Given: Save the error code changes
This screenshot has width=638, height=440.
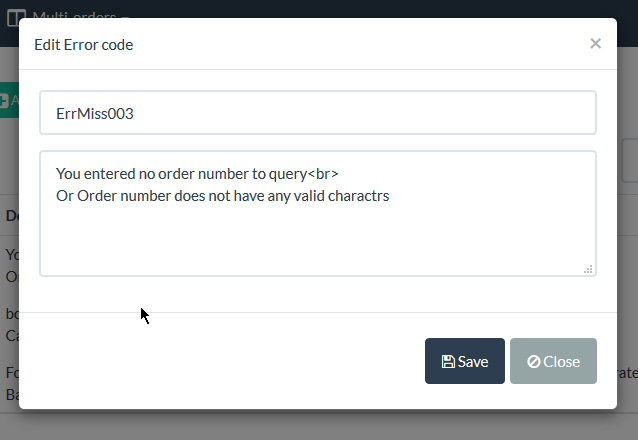Looking at the screenshot, I should pyautogui.click(x=464, y=361).
